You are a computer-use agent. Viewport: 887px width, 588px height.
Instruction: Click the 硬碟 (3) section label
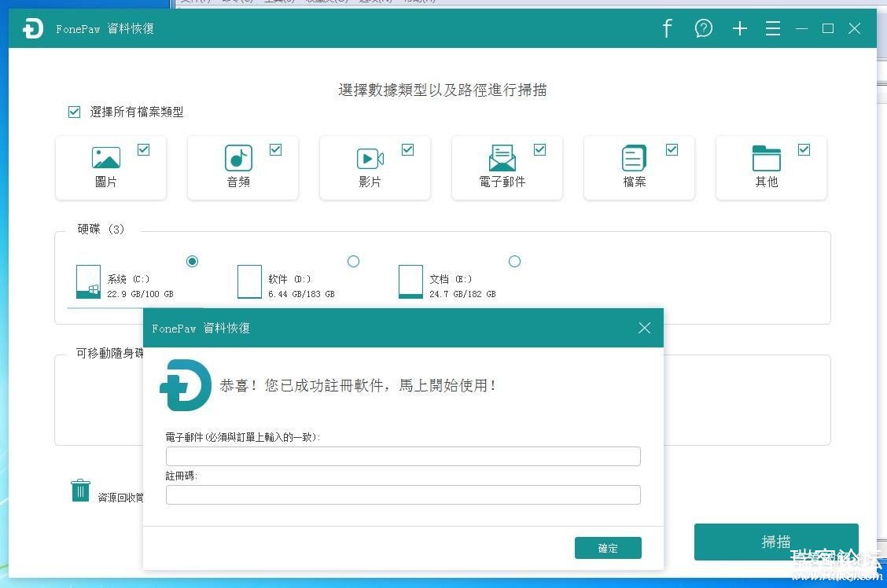[x=101, y=229]
